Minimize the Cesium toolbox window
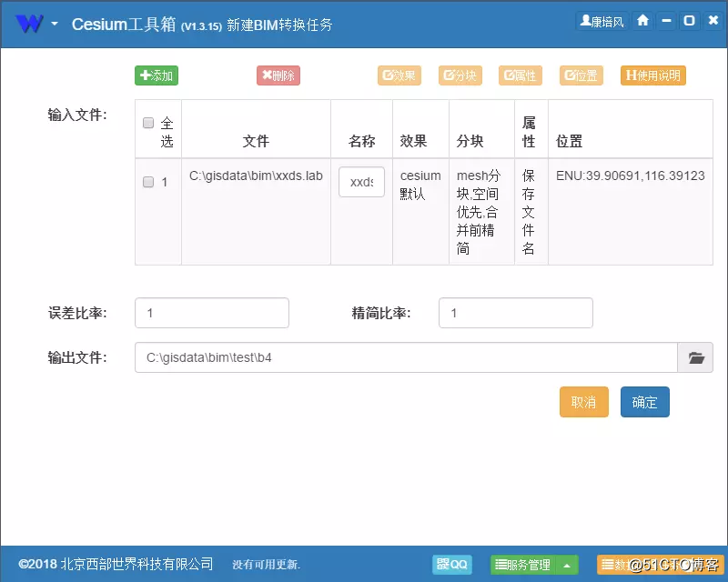The image size is (728, 582). click(x=667, y=21)
